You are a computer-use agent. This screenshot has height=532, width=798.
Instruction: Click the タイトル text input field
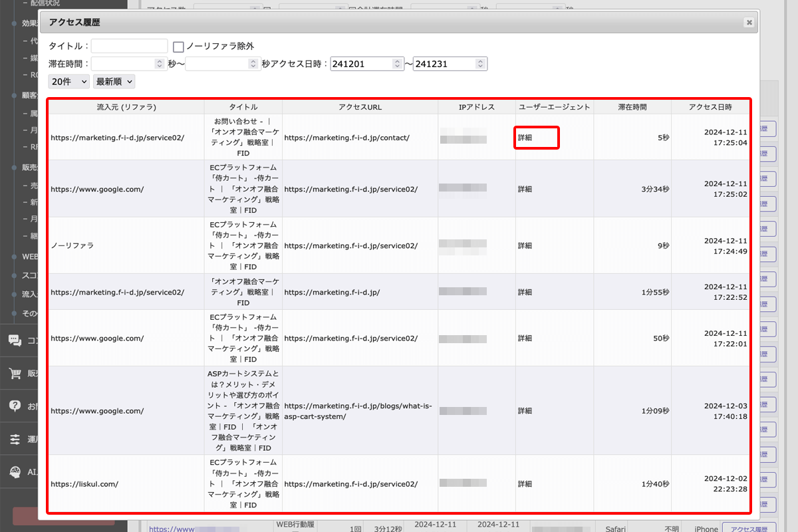point(130,46)
